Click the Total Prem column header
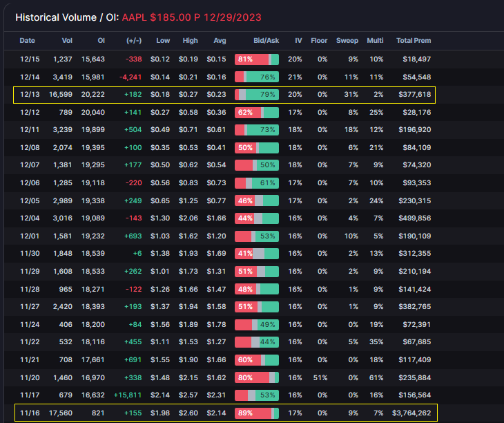Viewport: 504px width, 423px height. click(x=414, y=41)
